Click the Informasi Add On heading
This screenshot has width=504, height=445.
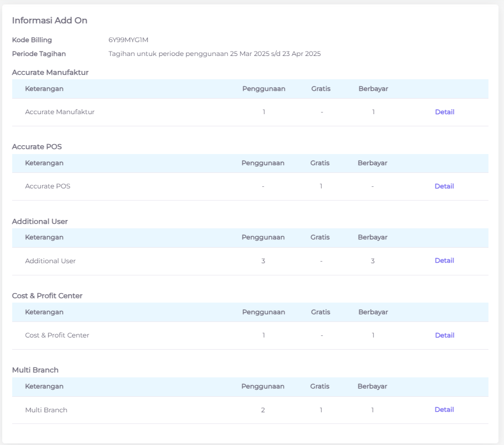coord(50,21)
